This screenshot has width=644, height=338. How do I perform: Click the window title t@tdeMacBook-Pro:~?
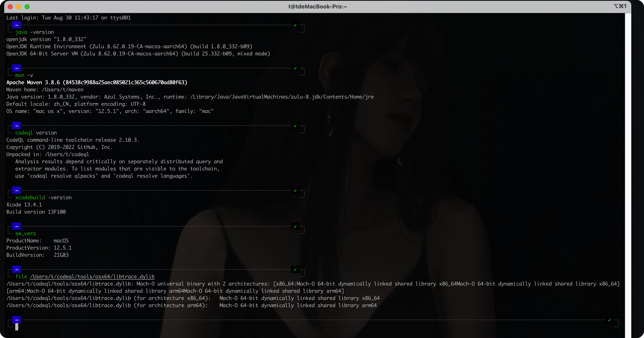pos(318,7)
